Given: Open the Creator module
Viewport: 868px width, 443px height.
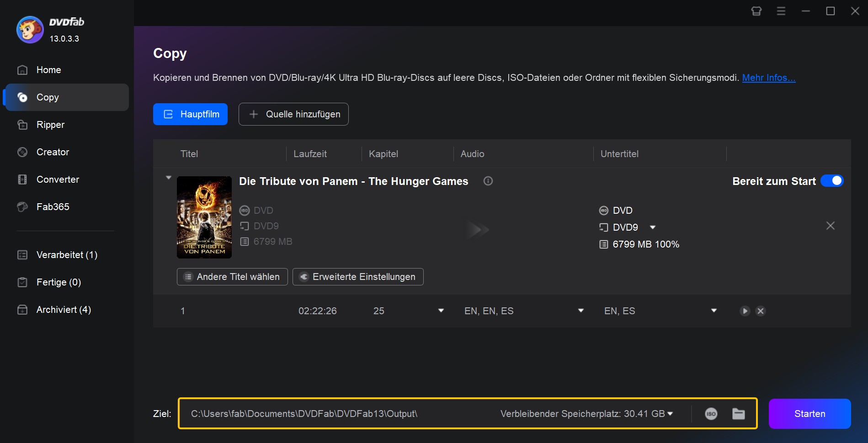Looking at the screenshot, I should (x=66, y=152).
